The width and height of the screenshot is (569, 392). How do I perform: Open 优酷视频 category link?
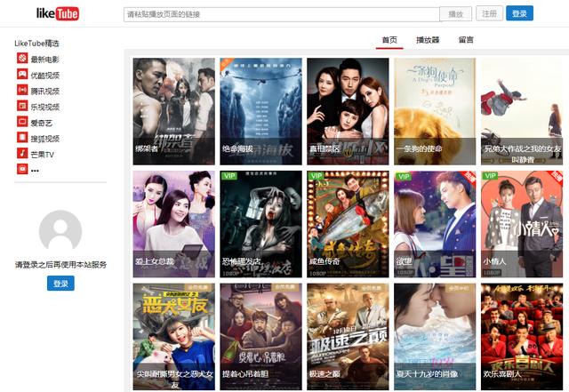click(x=44, y=76)
